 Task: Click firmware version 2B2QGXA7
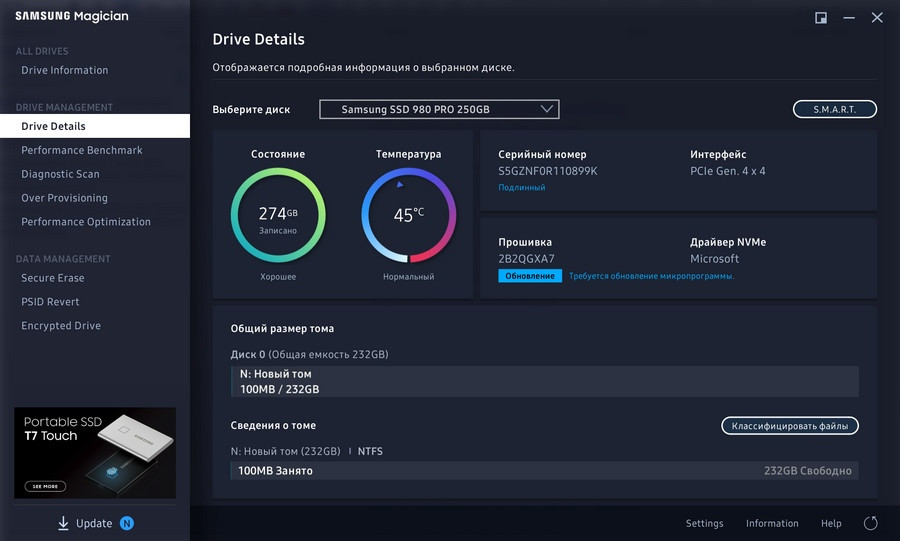526,259
